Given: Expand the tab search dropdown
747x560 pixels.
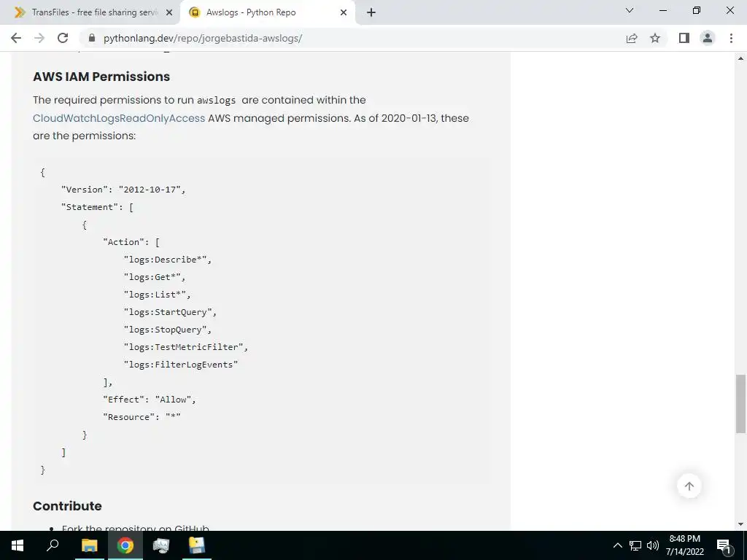Looking at the screenshot, I should (630, 10).
